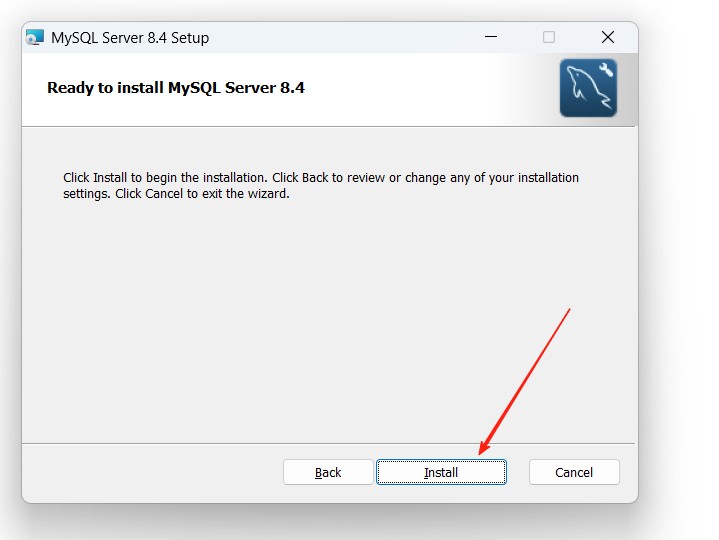
Task: Minimize the MySQL Server Setup window
Action: 491,37
